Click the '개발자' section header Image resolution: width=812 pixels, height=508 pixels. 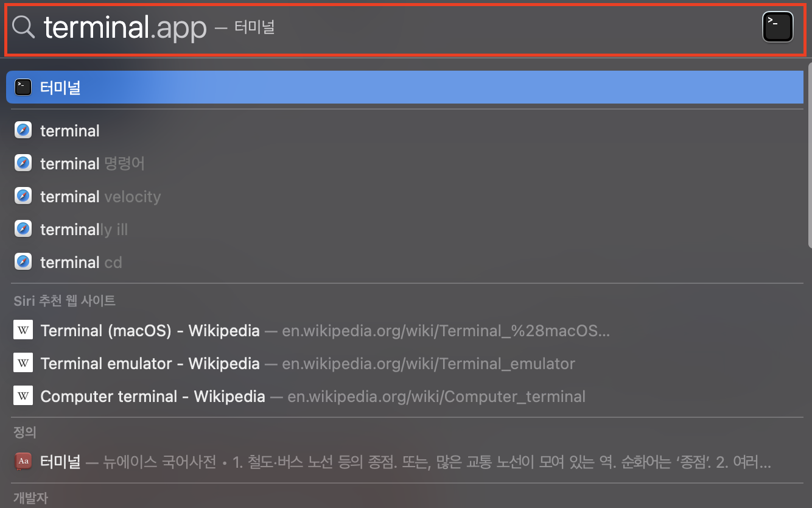coord(30,498)
